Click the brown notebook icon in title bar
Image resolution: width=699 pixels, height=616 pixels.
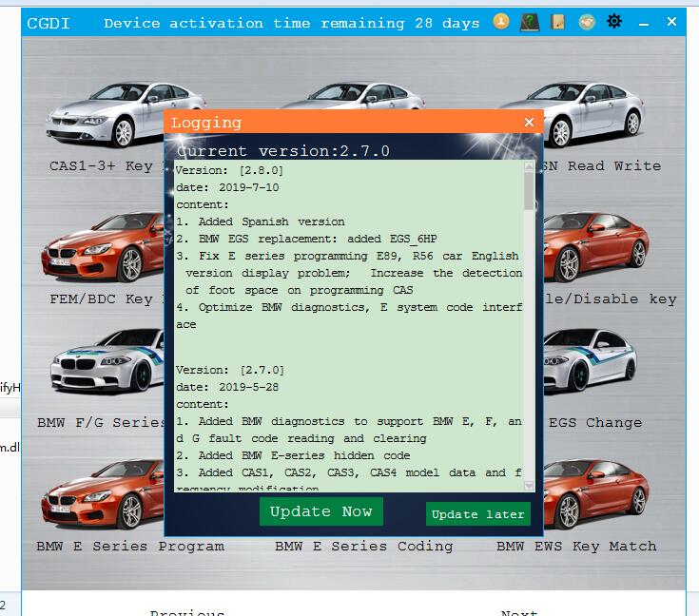[558, 21]
